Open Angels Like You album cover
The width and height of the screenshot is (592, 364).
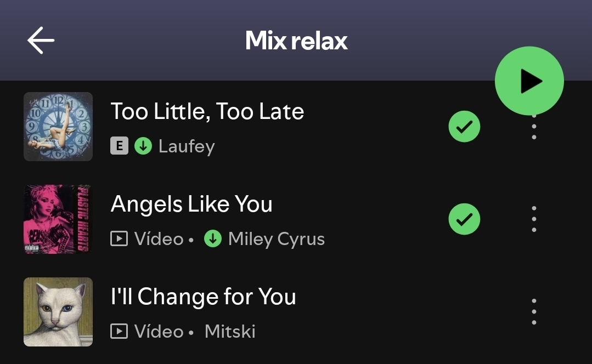tap(58, 219)
